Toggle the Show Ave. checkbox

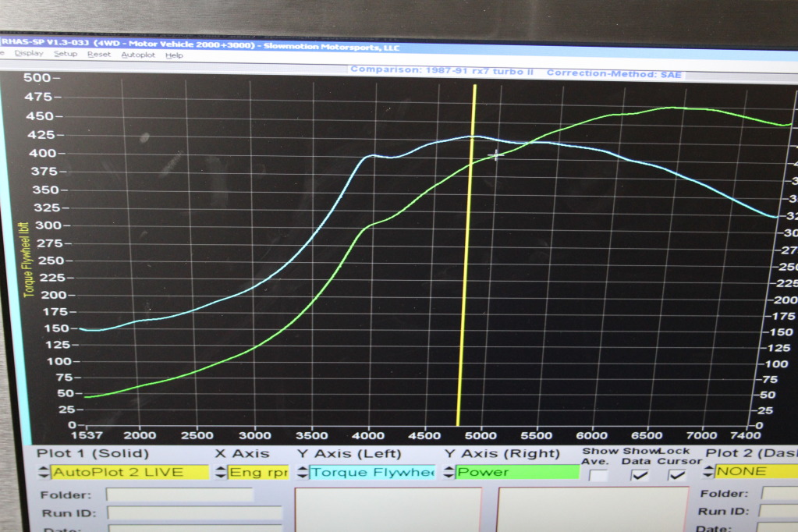(x=598, y=476)
